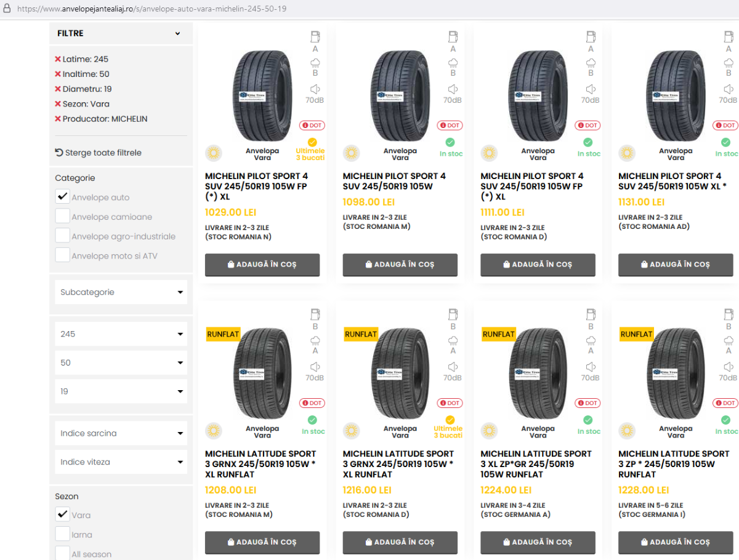Screen dimensions: 739x560
Task: Click Sterge toate filtrele to clear filters
Action: pyautogui.click(x=99, y=153)
